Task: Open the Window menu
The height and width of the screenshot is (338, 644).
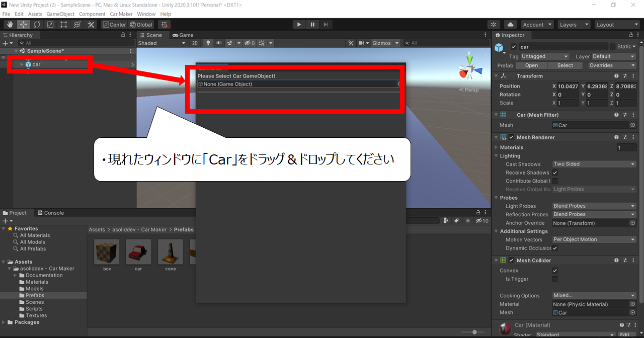Action: point(146,14)
